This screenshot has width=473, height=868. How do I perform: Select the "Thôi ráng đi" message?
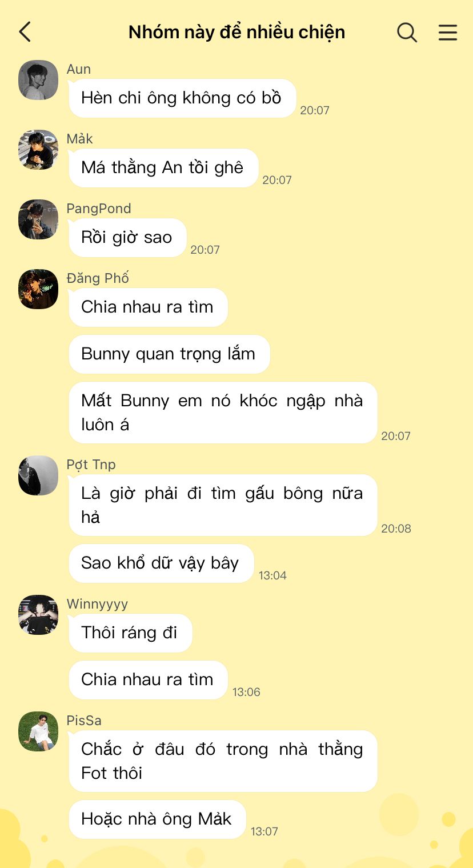[x=130, y=633]
